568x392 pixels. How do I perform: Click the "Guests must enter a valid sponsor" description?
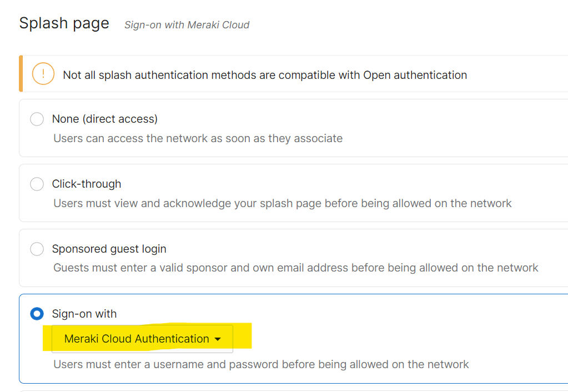tap(295, 268)
